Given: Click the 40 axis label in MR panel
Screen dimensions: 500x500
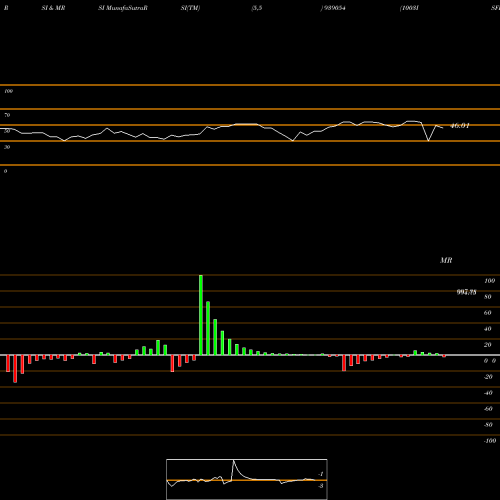Looking at the screenshot, I should tap(488, 329).
